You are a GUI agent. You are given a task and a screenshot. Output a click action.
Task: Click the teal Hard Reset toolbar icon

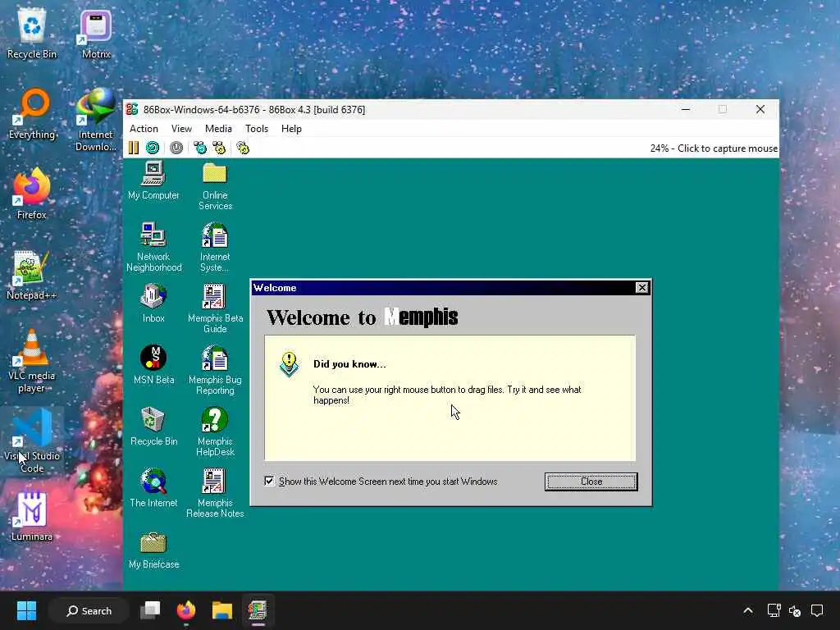coord(153,148)
